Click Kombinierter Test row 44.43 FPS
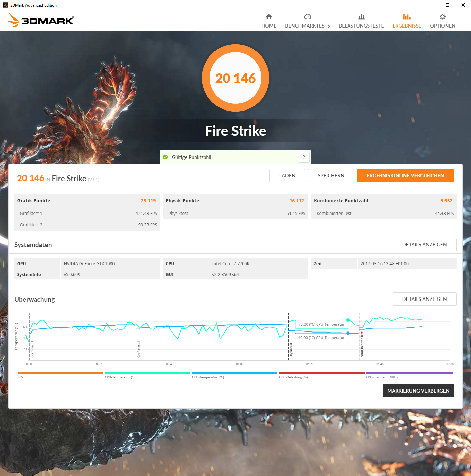 [384, 214]
